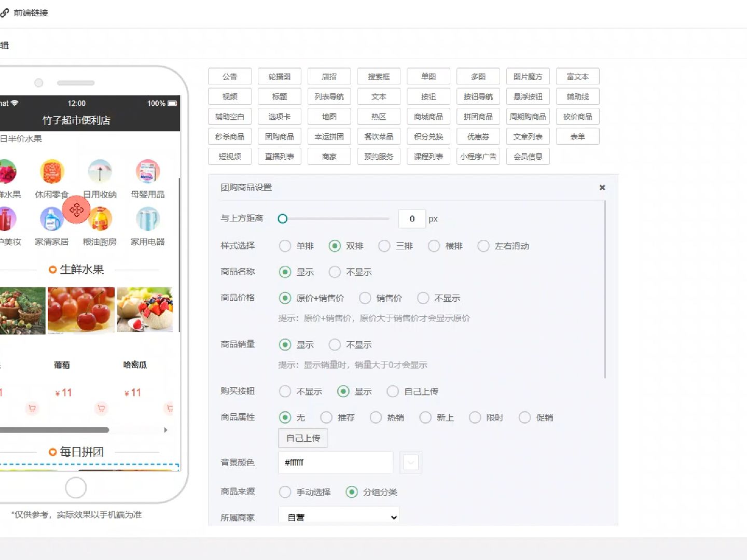Click the cart icon under 葡萄
747x560 pixels.
pos(102,409)
